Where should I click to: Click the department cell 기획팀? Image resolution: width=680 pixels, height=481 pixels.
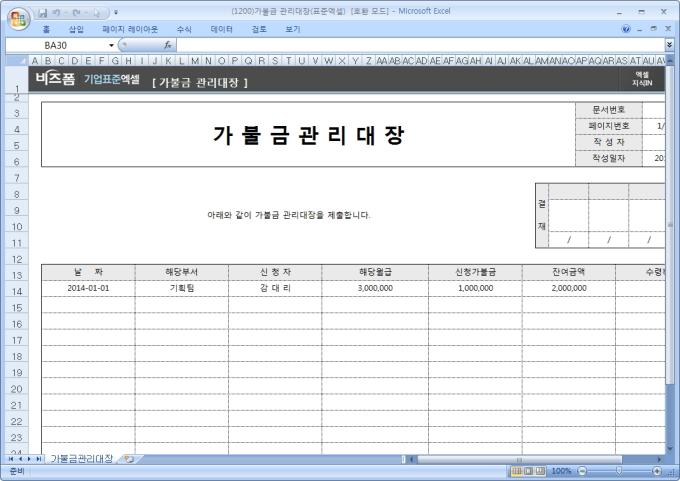(182, 288)
